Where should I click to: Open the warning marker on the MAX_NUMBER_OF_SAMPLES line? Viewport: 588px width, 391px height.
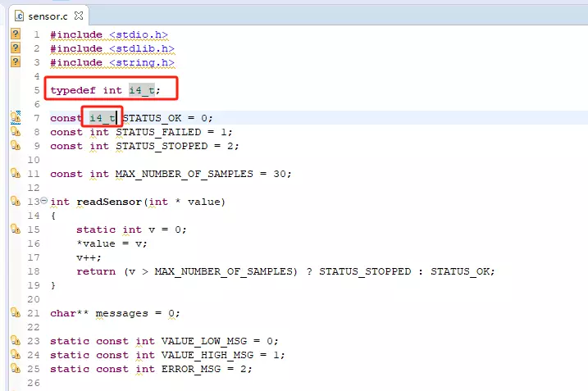tap(15, 174)
